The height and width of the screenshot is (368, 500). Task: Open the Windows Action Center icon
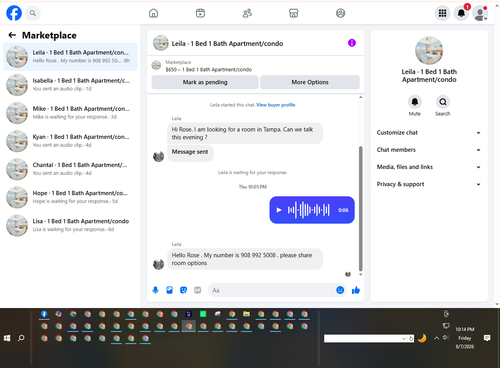click(487, 338)
